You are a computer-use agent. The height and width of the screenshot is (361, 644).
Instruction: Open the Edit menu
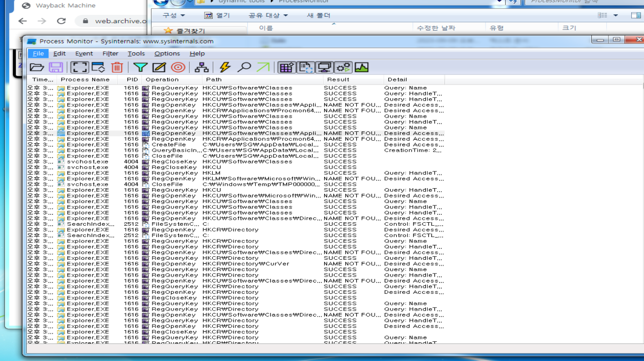[59, 53]
